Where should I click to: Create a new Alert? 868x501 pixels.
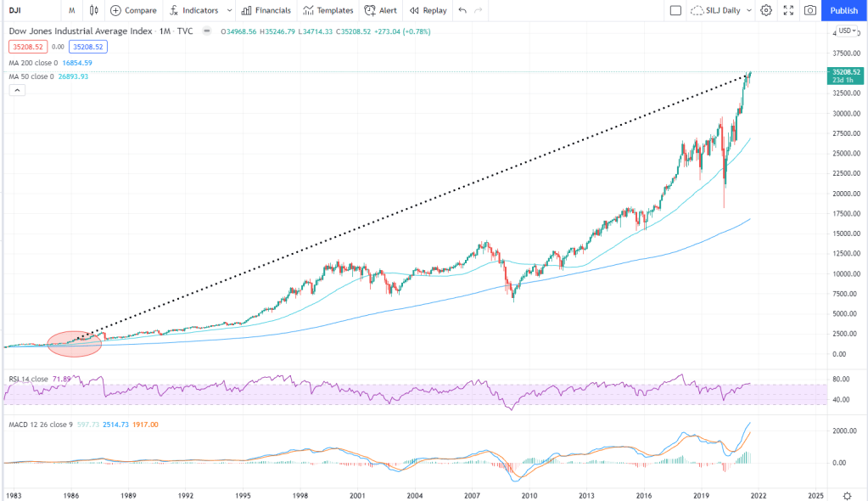tap(380, 10)
